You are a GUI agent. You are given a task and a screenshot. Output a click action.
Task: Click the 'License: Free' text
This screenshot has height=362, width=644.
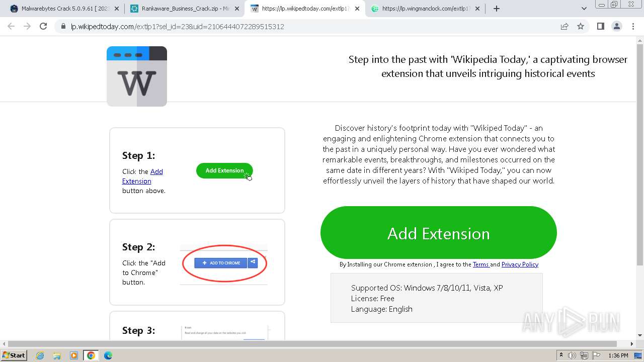[373, 299]
